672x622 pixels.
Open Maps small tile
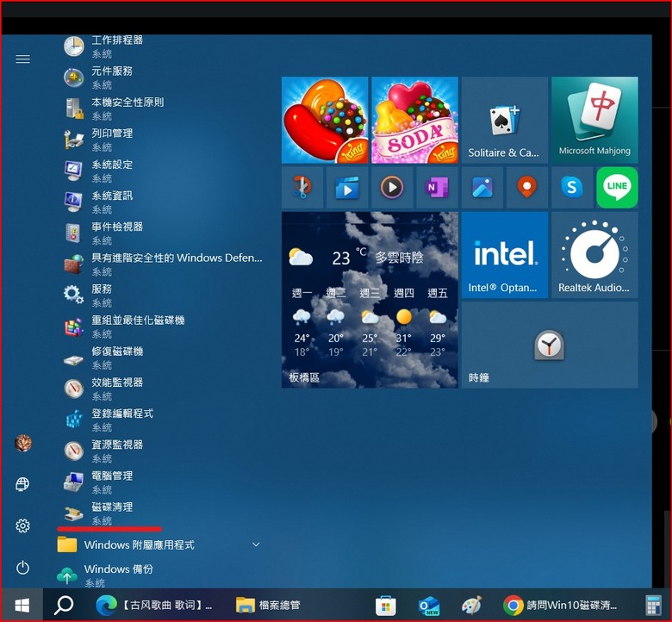click(x=527, y=187)
